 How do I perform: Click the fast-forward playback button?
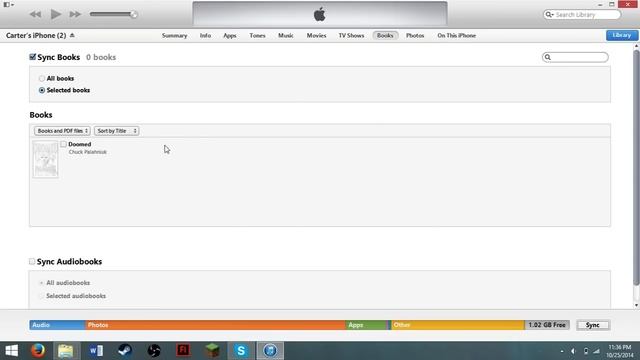click(75, 14)
